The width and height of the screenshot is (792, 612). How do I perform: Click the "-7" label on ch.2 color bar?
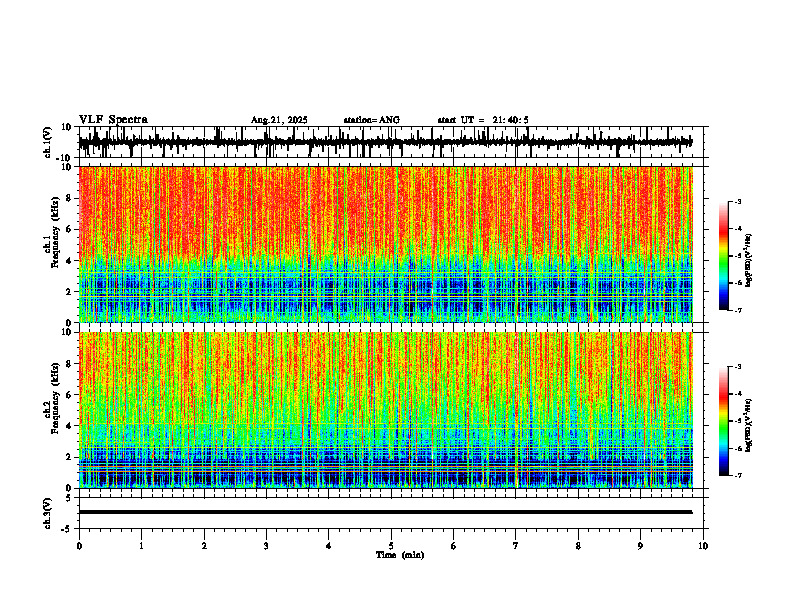click(x=737, y=476)
